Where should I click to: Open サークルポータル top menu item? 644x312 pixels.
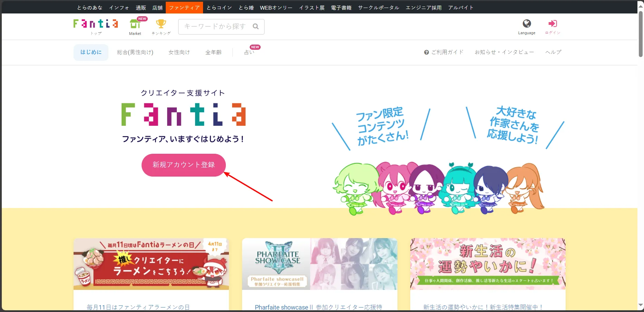pyautogui.click(x=378, y=8)
